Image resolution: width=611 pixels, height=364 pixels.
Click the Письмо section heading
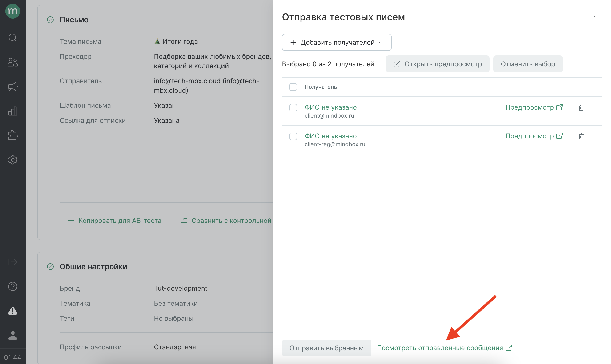(74, 20)
